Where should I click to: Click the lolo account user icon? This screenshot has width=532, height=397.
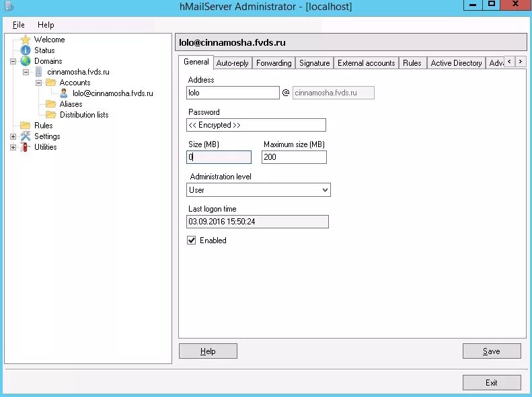(x=63, y=93)
